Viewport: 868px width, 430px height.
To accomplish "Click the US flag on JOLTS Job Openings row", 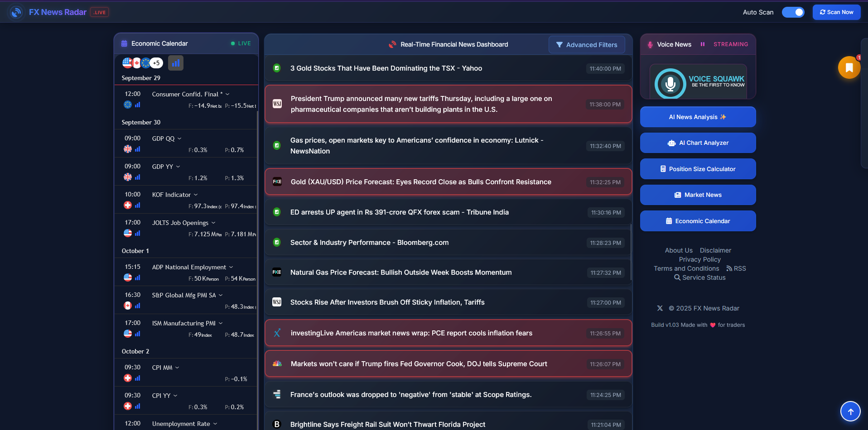I will (128, 233).
